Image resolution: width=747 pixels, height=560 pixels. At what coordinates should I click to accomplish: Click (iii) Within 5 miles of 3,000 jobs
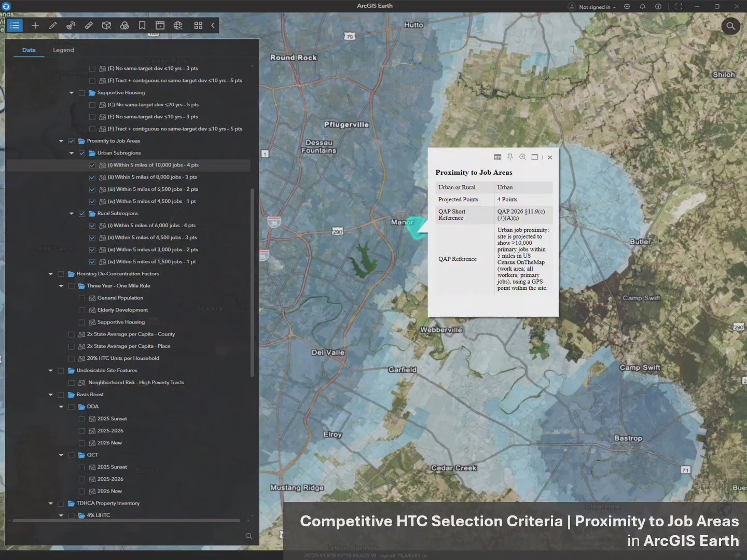[x=153, y=250]
